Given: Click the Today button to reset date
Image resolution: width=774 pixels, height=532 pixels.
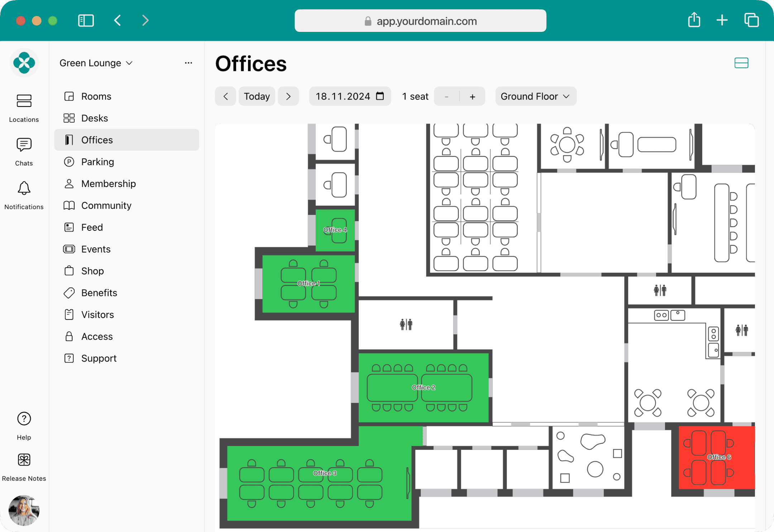Looking at the screenshot, I should point(257,96).
